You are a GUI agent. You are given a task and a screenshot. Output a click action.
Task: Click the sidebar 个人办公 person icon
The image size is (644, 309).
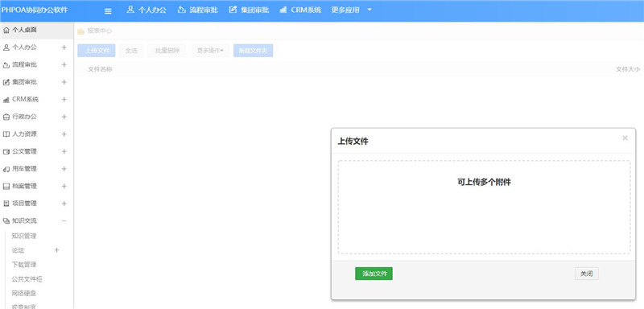[6, 47]
